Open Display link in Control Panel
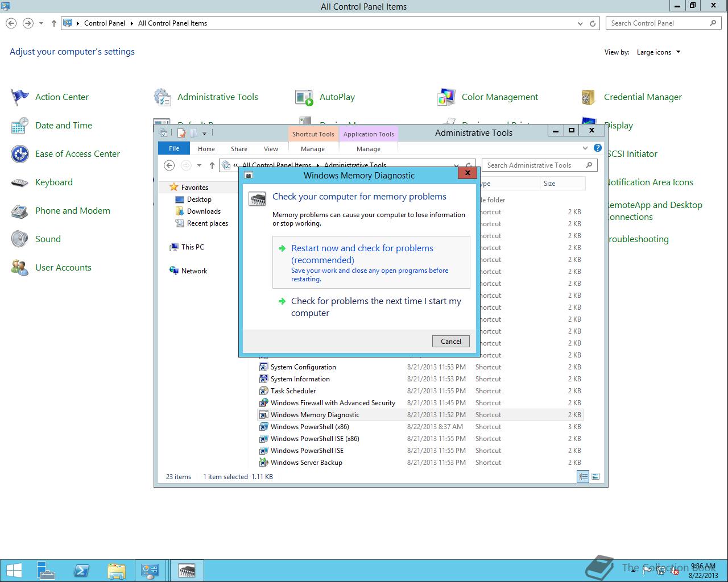728x582 pixels. 619,126
